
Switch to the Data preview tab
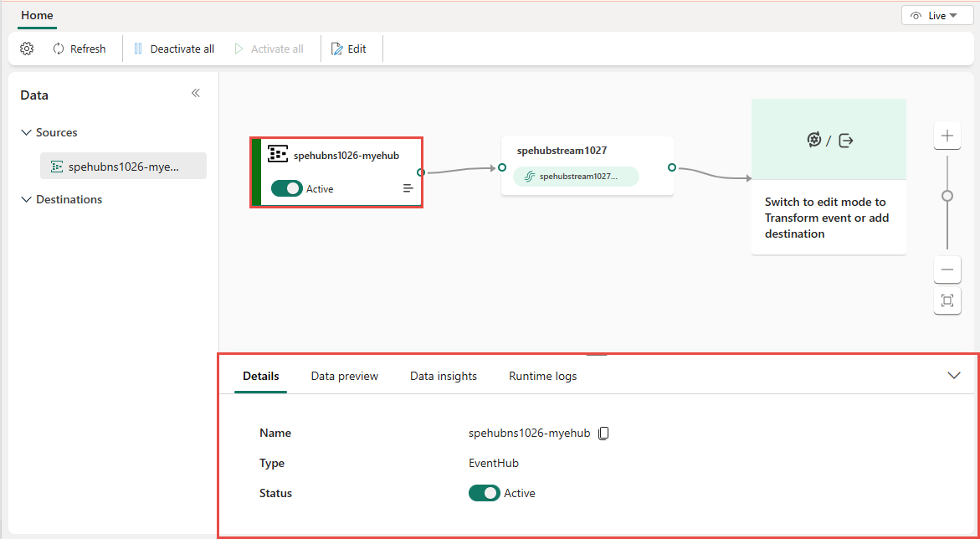pos(344,376)
